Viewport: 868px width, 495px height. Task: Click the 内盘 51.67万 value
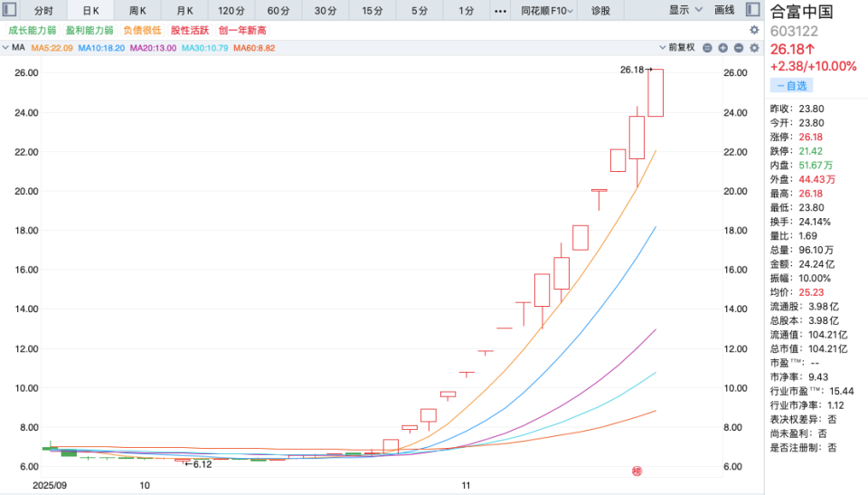click(x=816, y=166)
